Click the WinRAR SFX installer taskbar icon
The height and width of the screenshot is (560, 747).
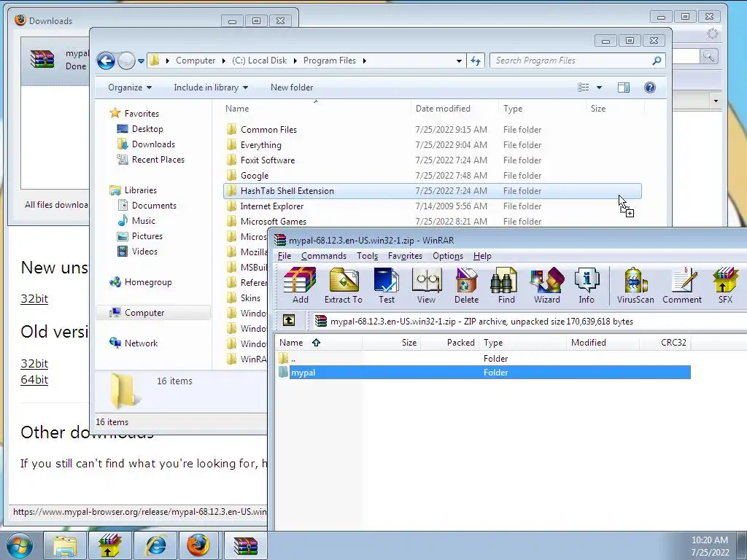(109, 545)
